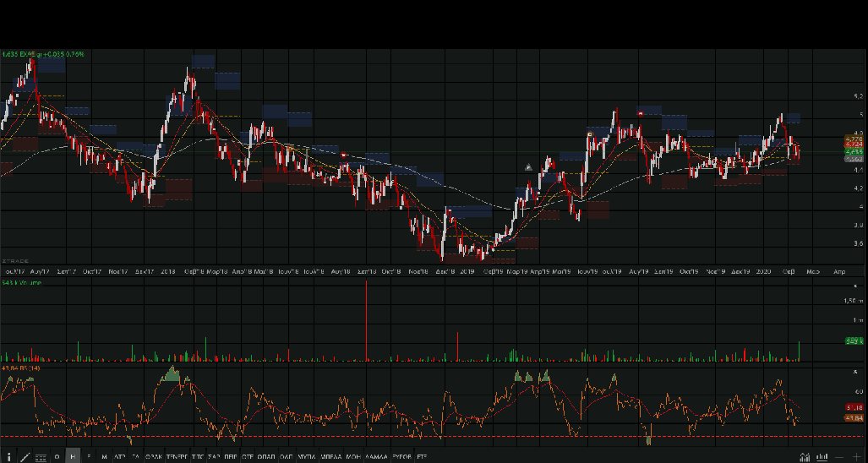The height and width of the screenshot is (463, 868).
Task: Toggle the 'M' timeframe button
Action: tap(104, 457)
